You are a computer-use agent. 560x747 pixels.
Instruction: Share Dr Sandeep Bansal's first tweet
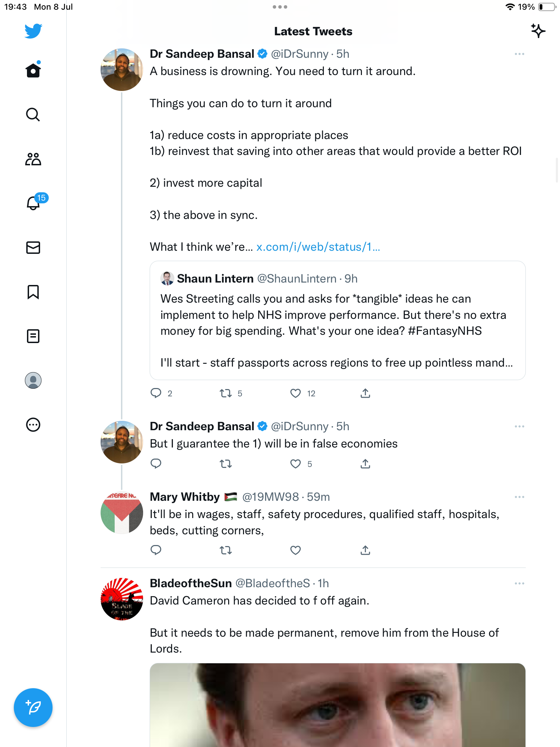[x=365, y=393]
